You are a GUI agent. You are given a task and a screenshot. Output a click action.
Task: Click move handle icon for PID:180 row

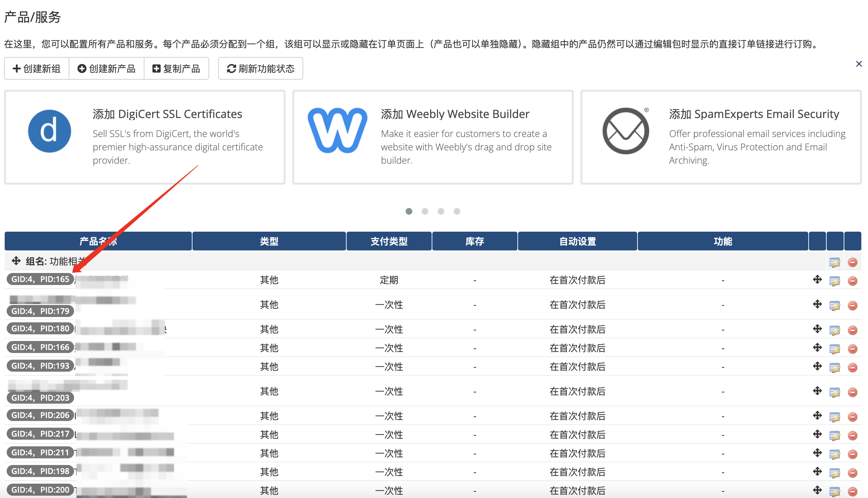(x=817, y=329)
